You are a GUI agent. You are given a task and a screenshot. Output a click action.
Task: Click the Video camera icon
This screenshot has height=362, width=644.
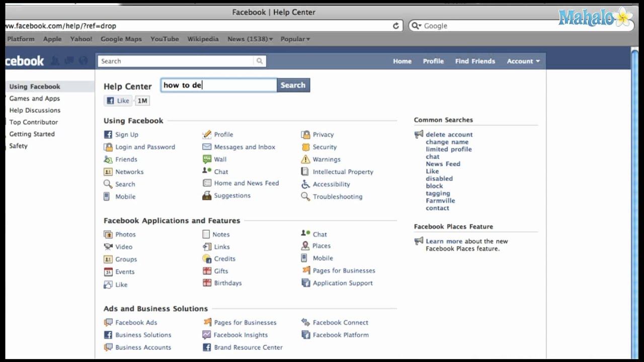click(108, 247)
